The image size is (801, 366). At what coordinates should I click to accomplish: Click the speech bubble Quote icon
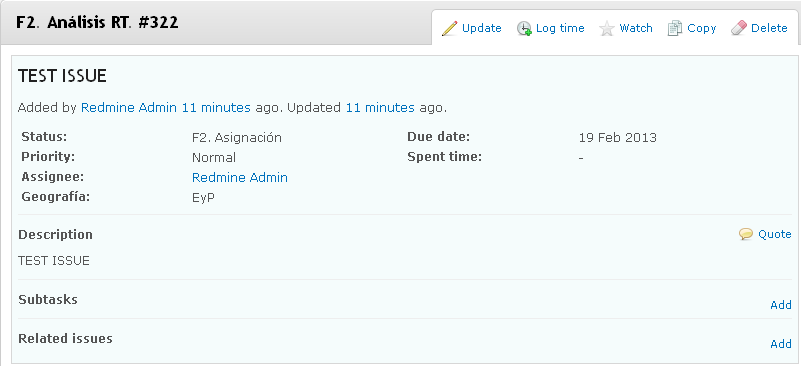746,235
